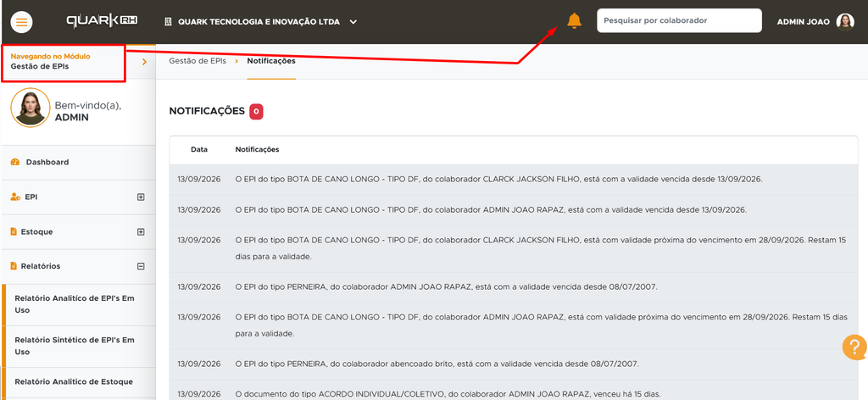Select ADMIN JOAO RAPAZ validade próxima notification
This screenshot has height=400, width=868.
click(x=514, y=325)
